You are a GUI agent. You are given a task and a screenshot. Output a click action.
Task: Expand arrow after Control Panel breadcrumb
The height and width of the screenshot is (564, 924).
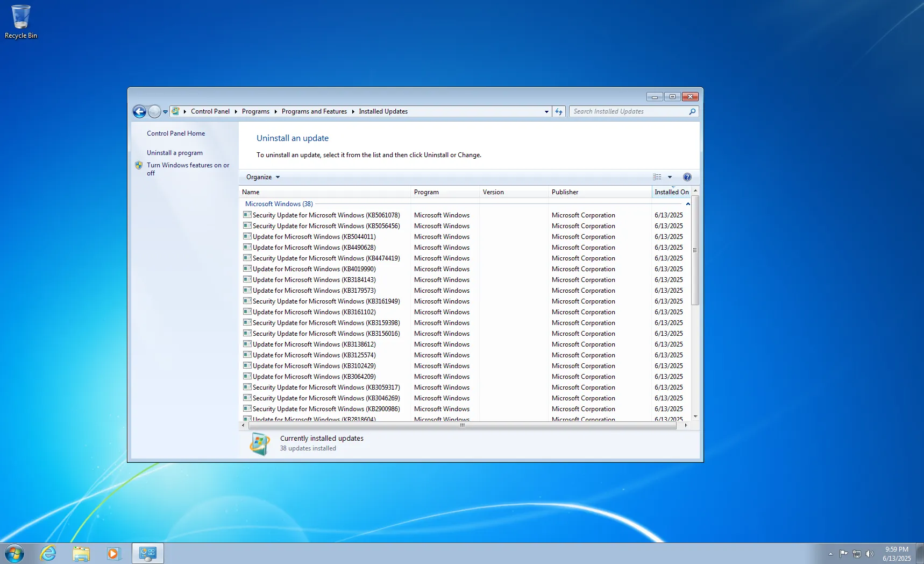click(236, 111)
